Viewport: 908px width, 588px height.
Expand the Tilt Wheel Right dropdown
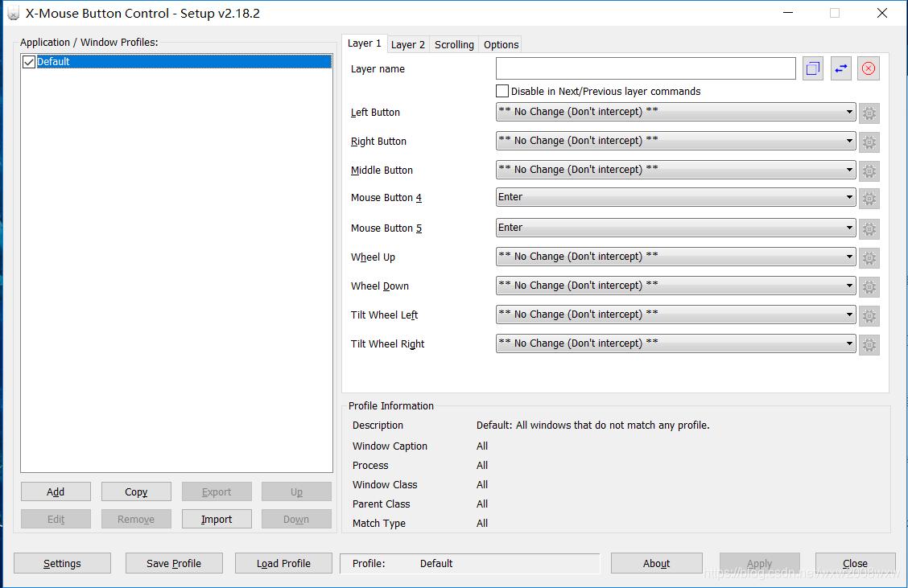coord(676,343)
